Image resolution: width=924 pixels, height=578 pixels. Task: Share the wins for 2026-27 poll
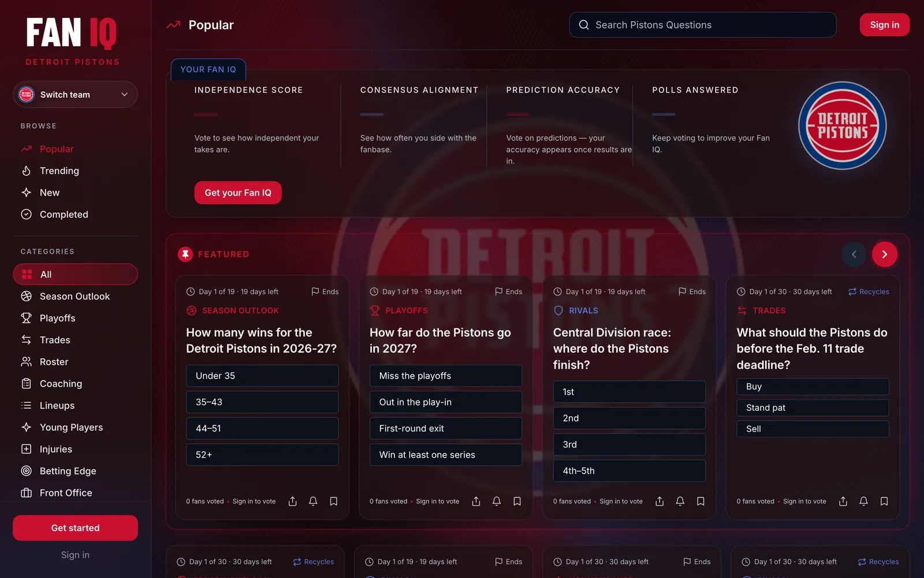(293, 501)
